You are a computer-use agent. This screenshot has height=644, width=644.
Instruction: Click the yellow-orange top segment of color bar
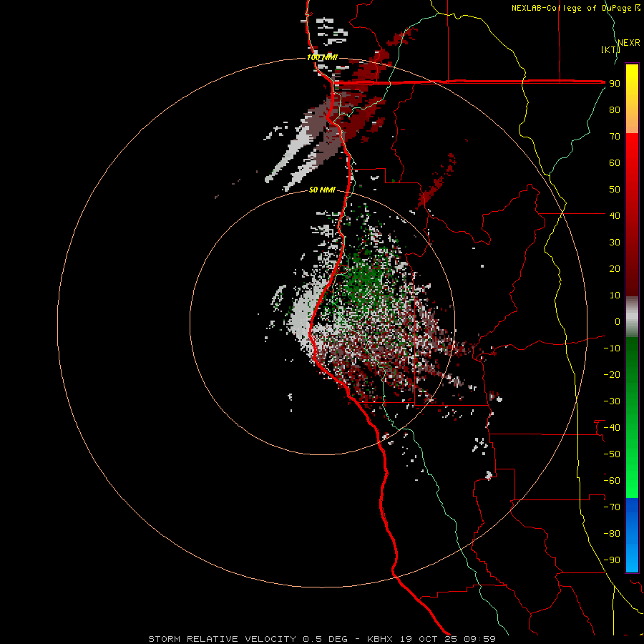[x=632, y=99]
